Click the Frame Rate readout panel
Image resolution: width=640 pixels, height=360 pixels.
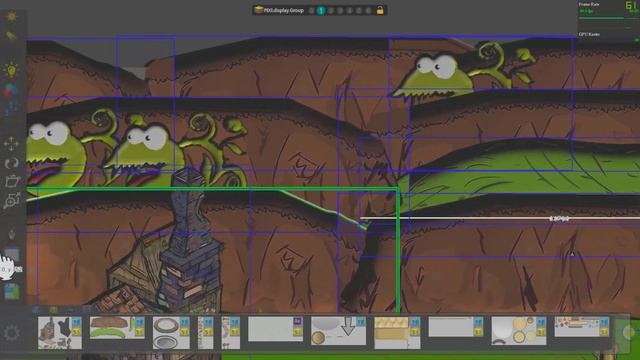click(608, 11)
